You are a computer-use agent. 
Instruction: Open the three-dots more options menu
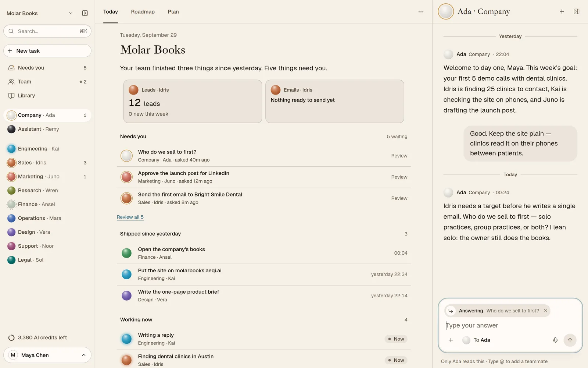(x=421, y=12)
